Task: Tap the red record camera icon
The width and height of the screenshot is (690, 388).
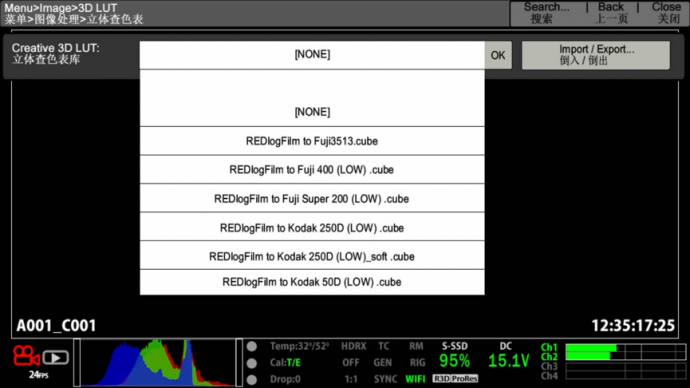Action: [26, 356]
